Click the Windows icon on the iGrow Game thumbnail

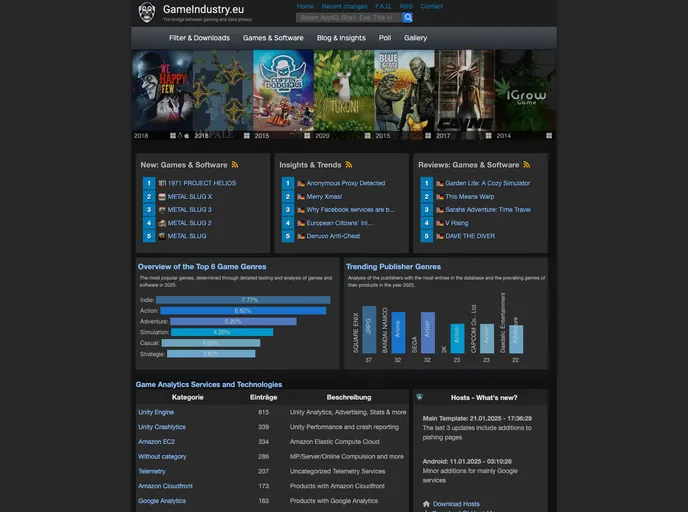click(x=549, y=136)
